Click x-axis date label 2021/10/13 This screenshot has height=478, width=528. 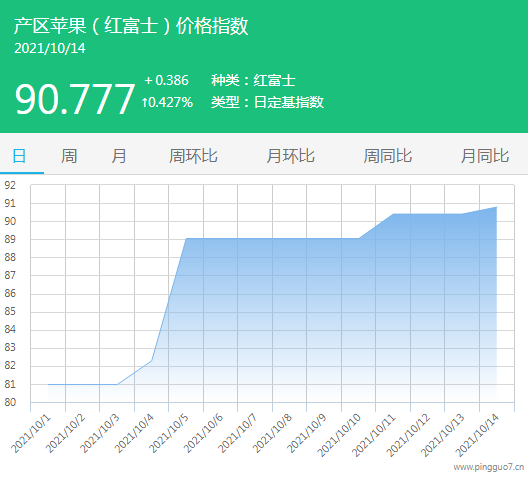(x=443, y=436)
